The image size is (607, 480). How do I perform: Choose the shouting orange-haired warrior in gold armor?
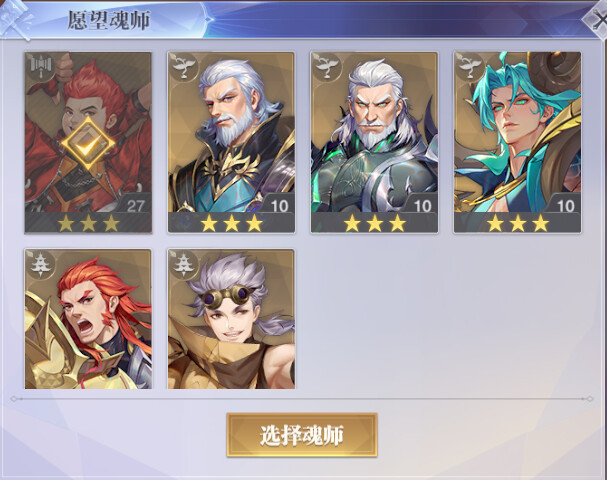coord(88,319)
